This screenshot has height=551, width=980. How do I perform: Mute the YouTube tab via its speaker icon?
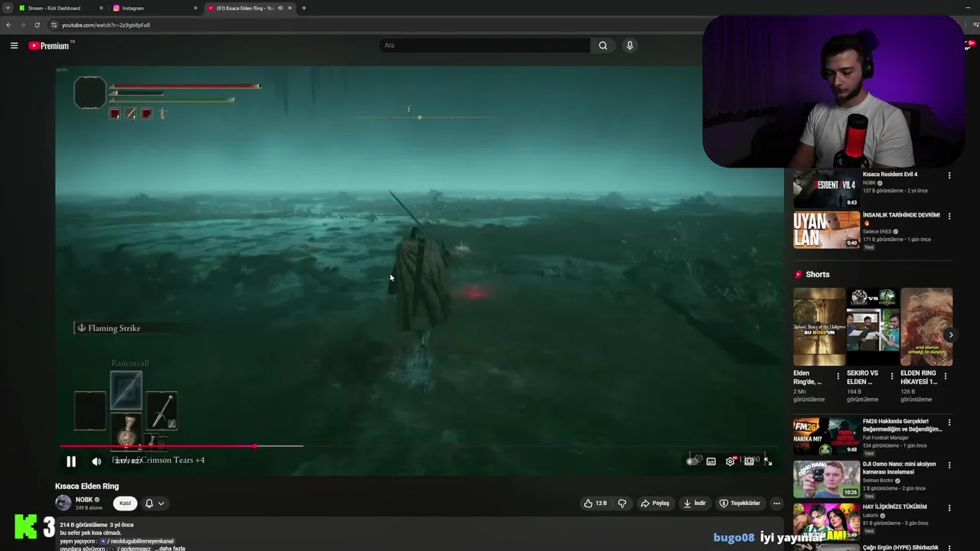(x=279, y=8)
